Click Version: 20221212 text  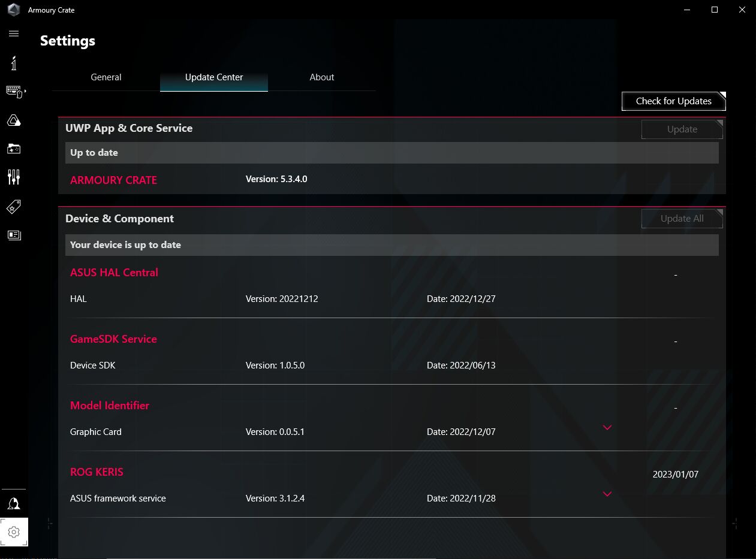tap(282, 298)
